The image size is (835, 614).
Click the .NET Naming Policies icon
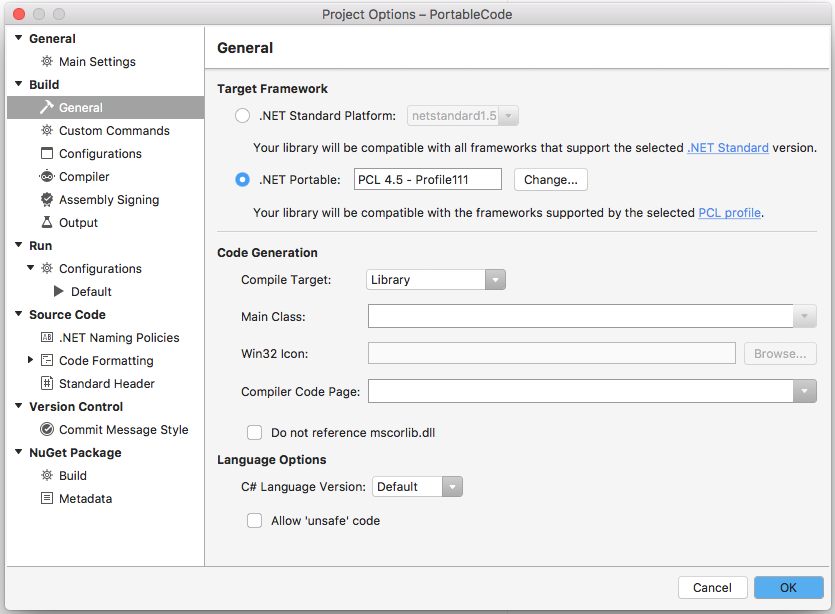pos(46,338)
